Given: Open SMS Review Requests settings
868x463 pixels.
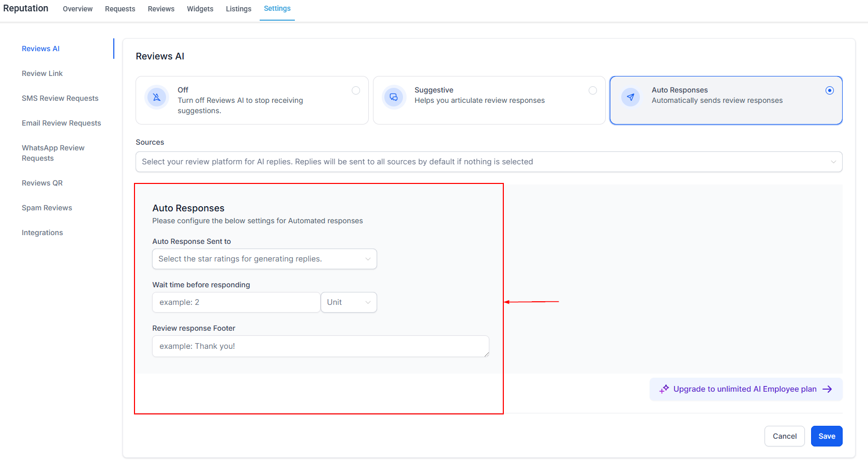Looking at the screenshot, I should [x=60, y=98].
